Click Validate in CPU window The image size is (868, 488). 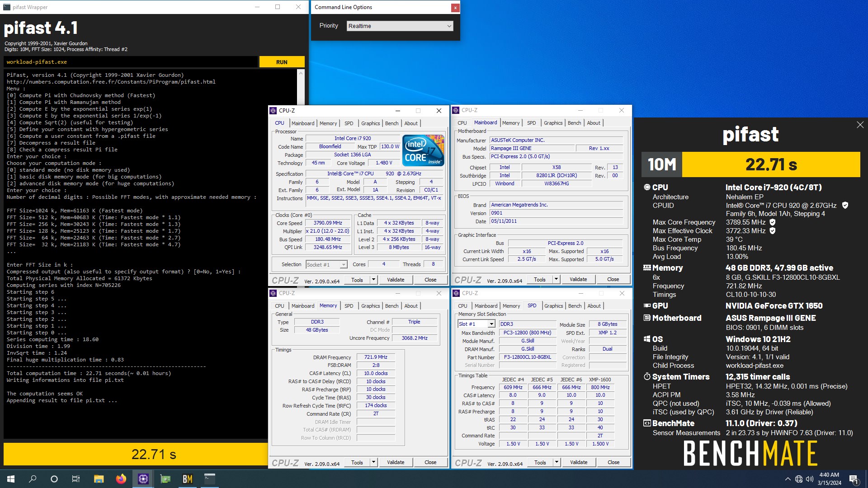pos(396,280)
